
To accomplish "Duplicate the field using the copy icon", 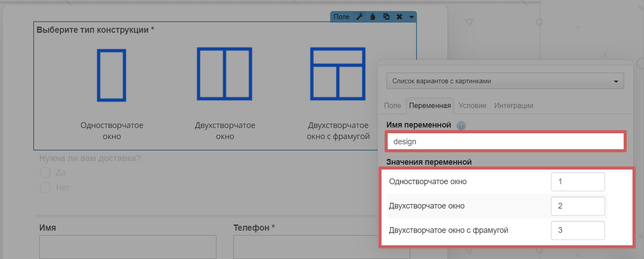I will coord(386,17).
